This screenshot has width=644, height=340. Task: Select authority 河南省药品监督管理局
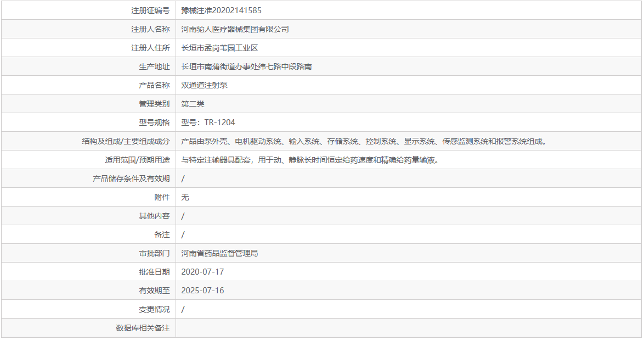pyautogui.click(x=220, y=253)
